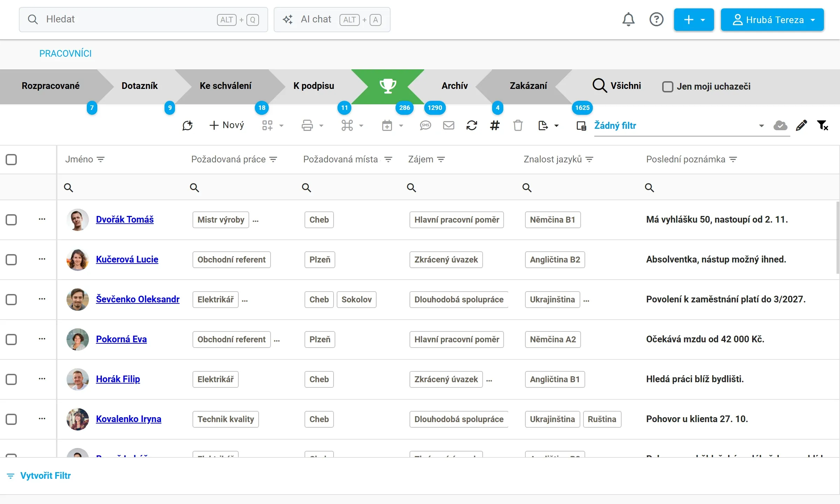Screen dimensions: 840x504
Task: Click the Nový button
Action: click(x=226, y=125)
